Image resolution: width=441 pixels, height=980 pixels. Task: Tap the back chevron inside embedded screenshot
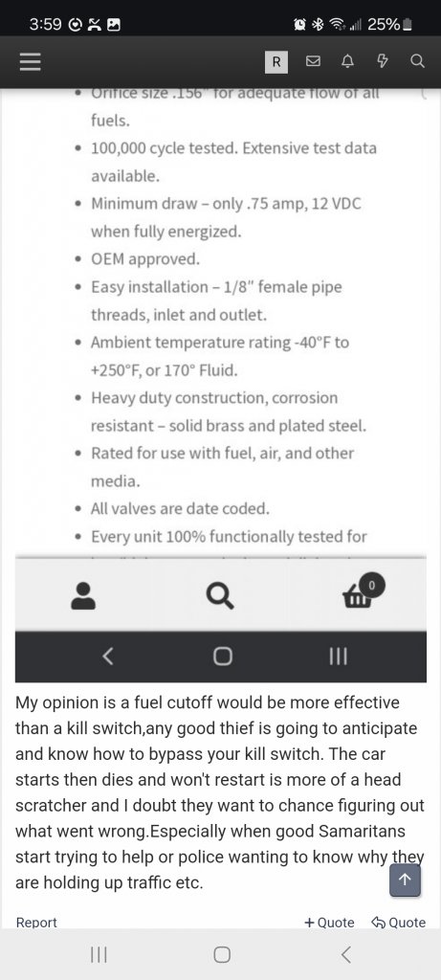pos(107,657)
